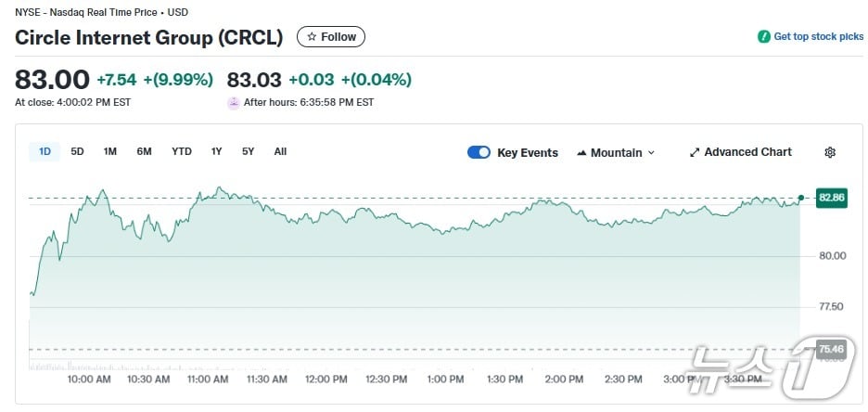Viewport: 868px width, 412px height.
Task: Switch to the 5D time range
Action: pos(77,151)
